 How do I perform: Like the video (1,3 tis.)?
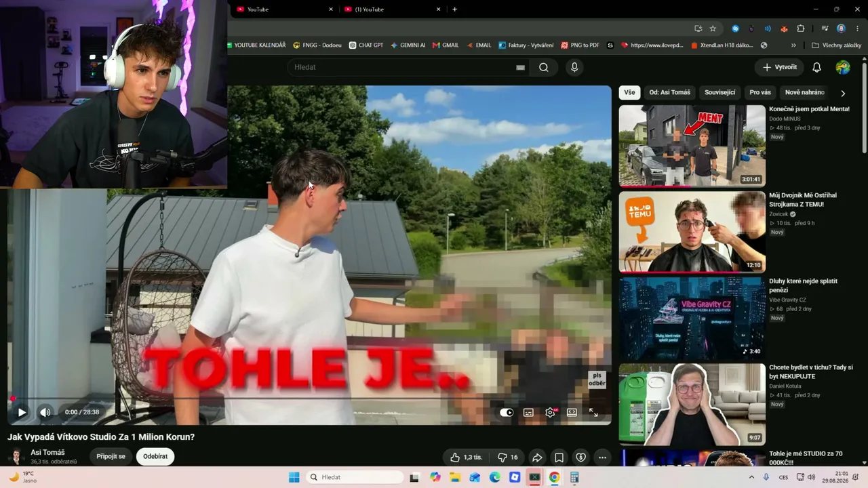tap(467, 457)
